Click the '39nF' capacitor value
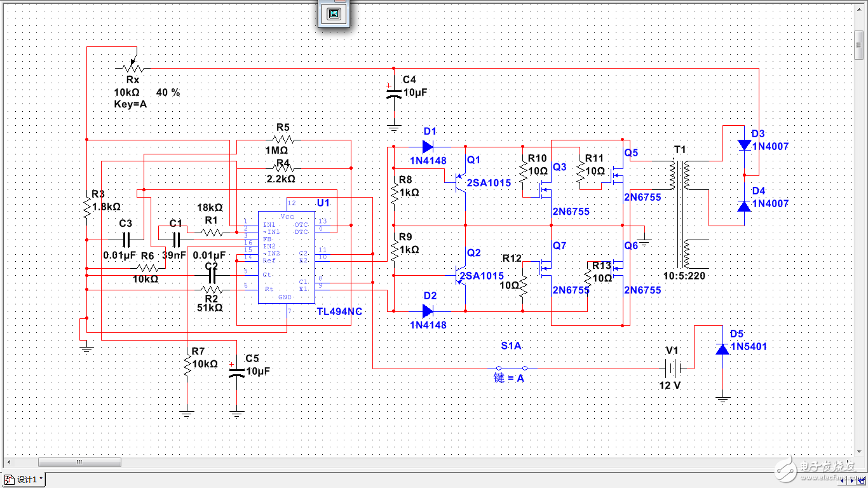The image size is (868, 488). pyautogui.click(x=175, y=255)
